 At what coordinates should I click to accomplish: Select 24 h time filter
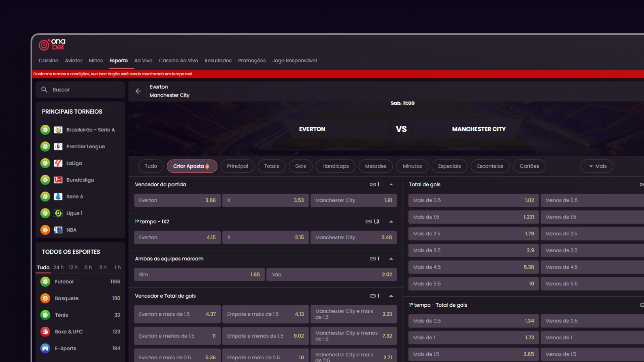click(x=58, y=267)
